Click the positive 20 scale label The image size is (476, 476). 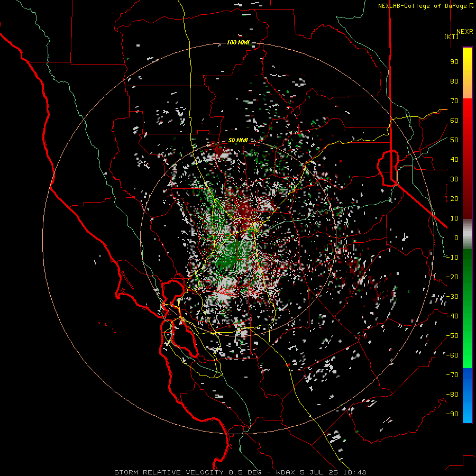pyautogui.click(x=454, y=198)
